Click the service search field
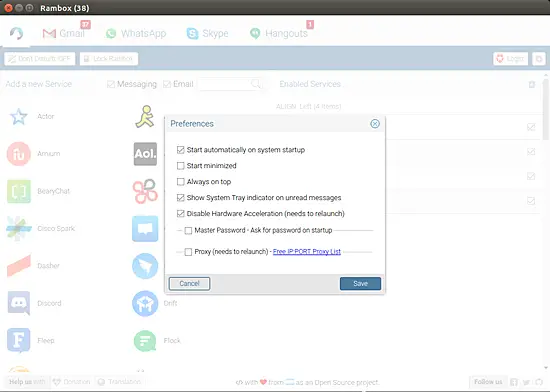The height and width of the screenshot is (392, 550). (x=230, y=84)
